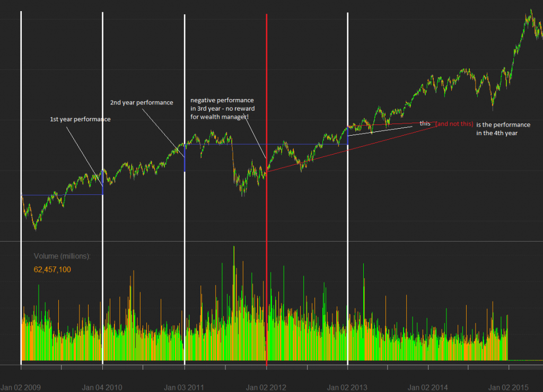Select the 'Jan 04 2010' axis label
The width and height of the screenshot is (543, 392).
(102, 387)
